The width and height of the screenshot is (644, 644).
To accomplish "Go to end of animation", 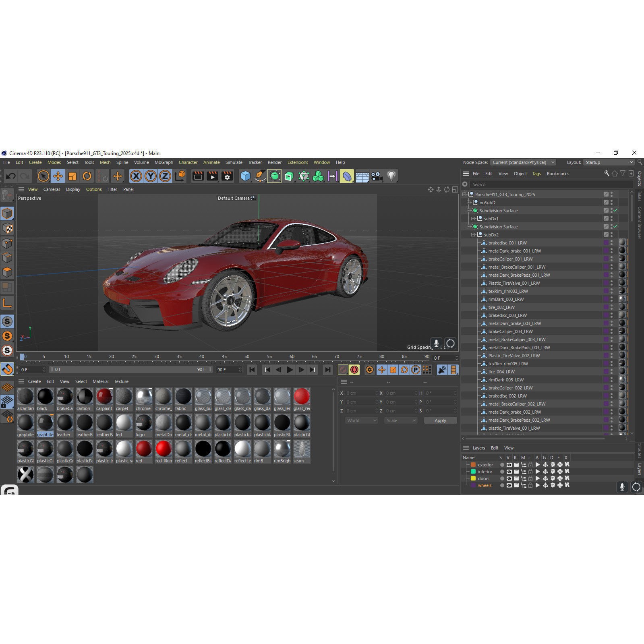I will pos(328,369).
